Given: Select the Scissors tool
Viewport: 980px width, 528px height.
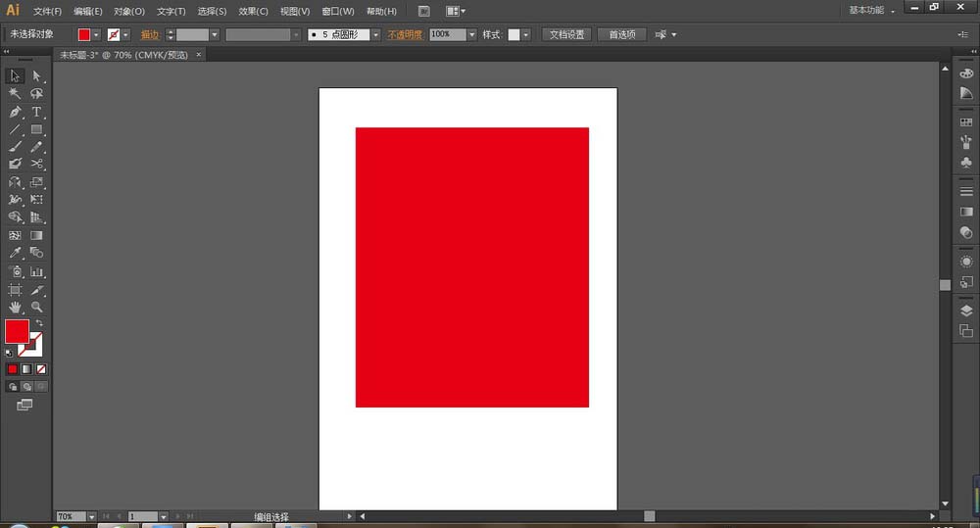Looking at the screenshot, I should coord(37,164).
